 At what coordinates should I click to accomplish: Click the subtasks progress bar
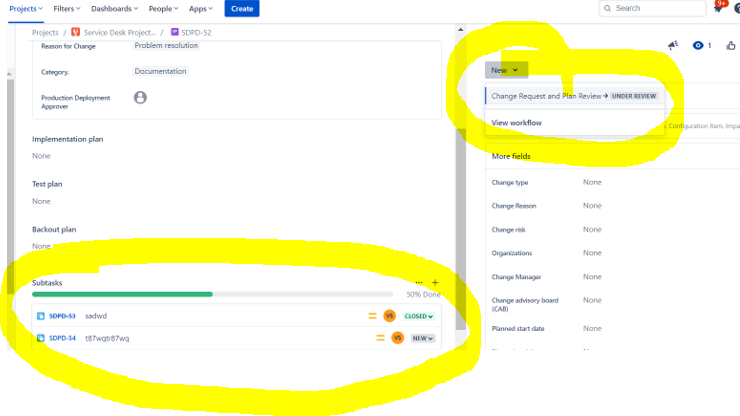click(x=212, y=294)
